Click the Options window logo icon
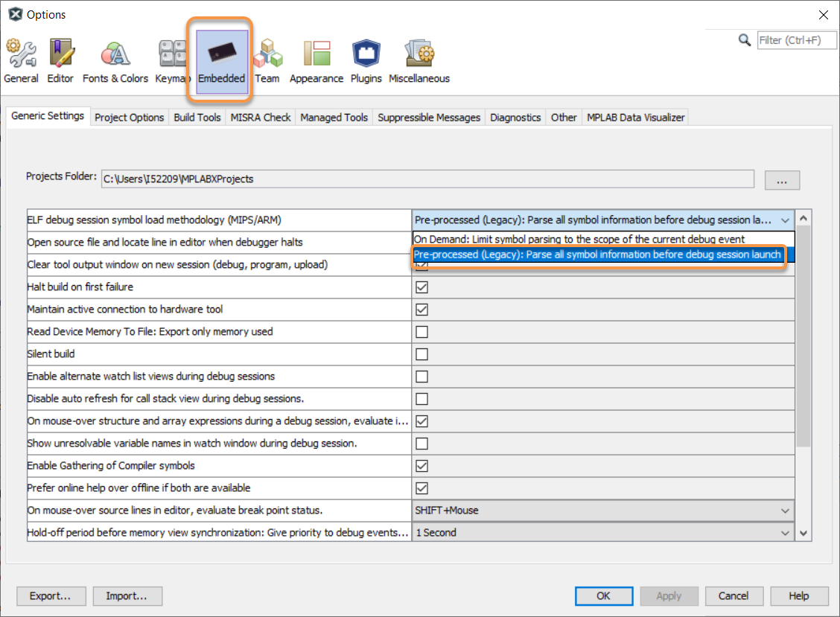This screenshot has width=840, height=617. coord(16,14)
